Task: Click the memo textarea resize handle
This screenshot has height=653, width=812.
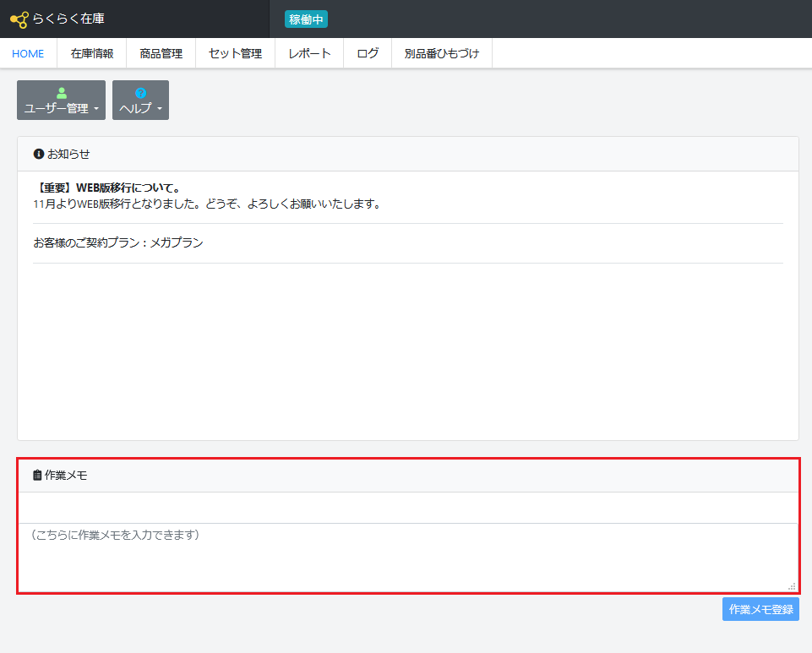Action: (x=792, y=586)
